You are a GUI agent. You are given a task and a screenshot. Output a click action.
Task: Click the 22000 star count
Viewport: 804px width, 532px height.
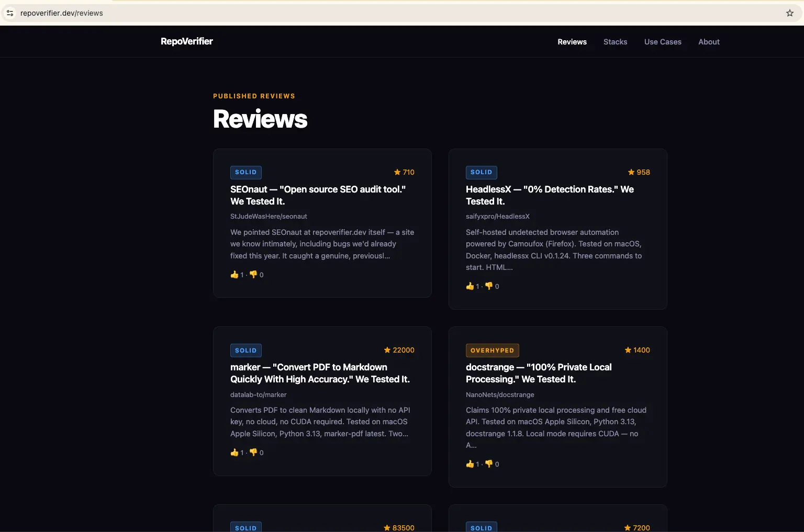pyautogui.click(x=404, y=350)
